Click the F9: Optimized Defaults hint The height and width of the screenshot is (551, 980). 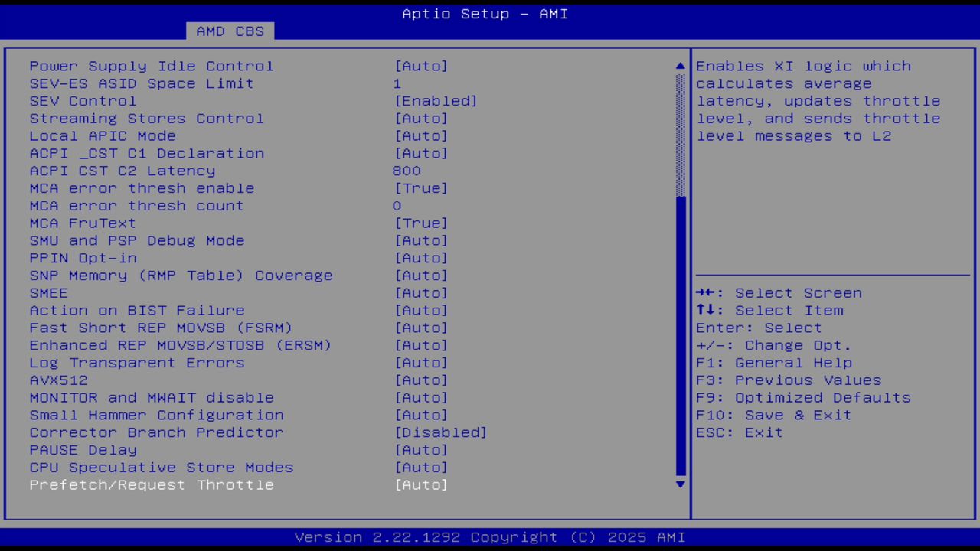click(x=803, y=398)
